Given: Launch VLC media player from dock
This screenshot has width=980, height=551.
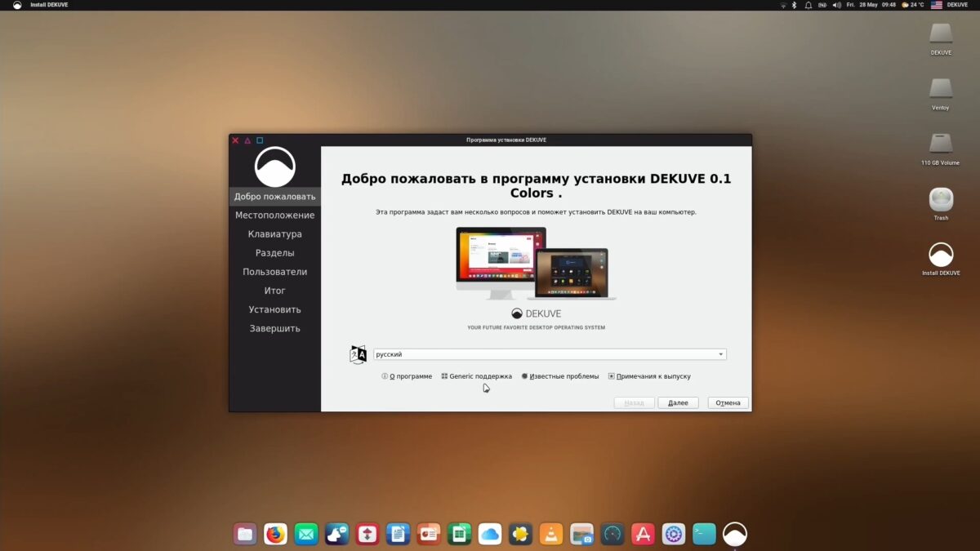Looking at the screenshot, I should point(551,534).
